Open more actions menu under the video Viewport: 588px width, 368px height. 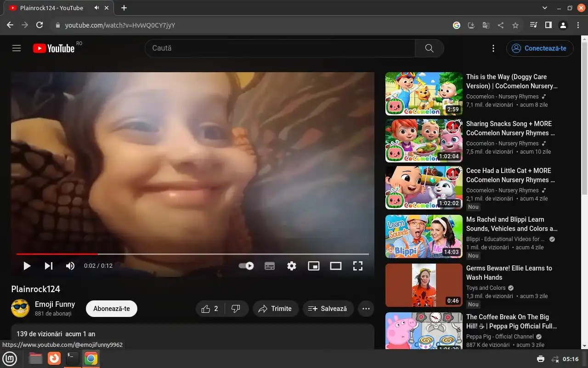(366, 309)
